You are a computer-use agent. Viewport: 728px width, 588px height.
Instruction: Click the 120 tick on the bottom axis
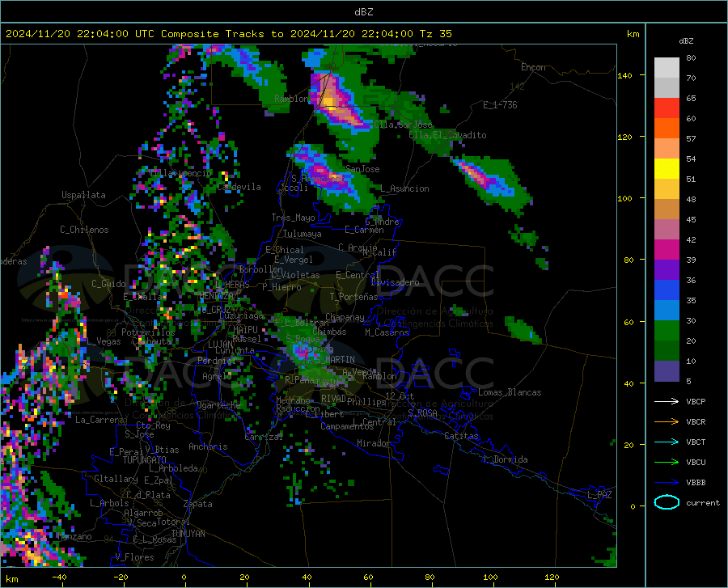pyautogui.click(x=552, y=577)
